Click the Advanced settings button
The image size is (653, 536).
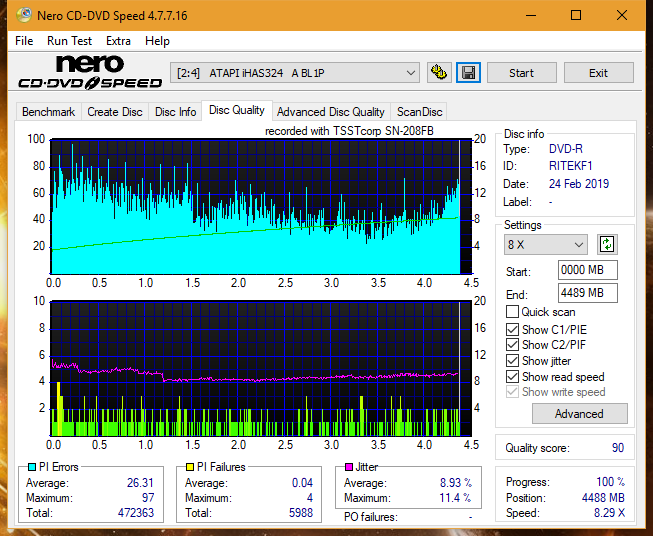pyautogui.click(x=579, y=414)
